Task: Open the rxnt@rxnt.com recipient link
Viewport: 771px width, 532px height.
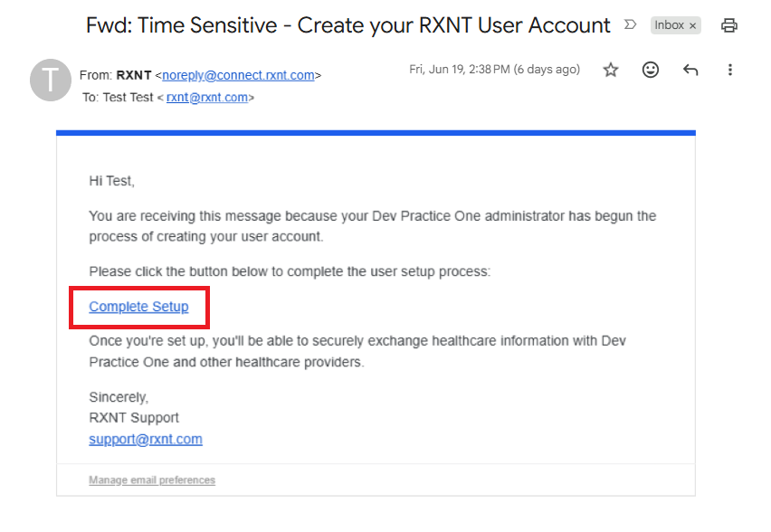Action: coord(207,98)
